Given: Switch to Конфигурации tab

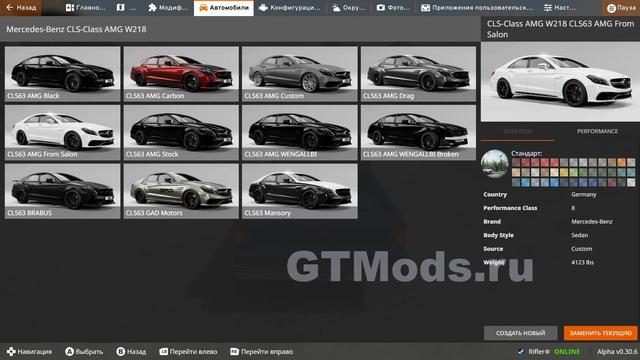Looking at the screenshot, I should coord(290,8).
